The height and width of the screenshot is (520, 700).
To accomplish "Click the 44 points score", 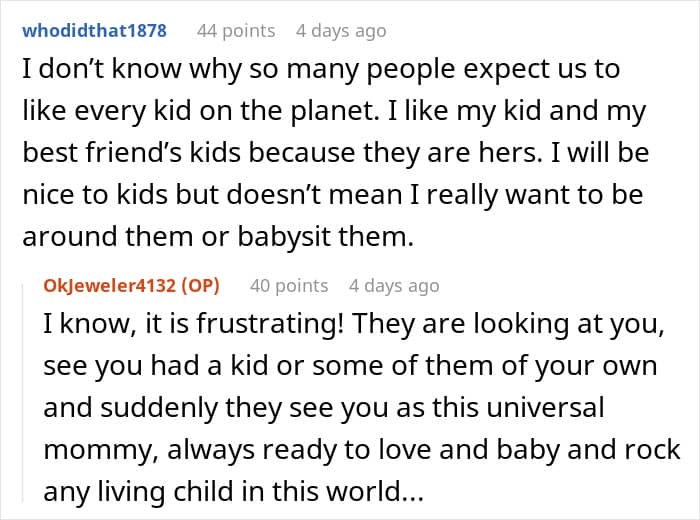I will click(x=236, y=31).
